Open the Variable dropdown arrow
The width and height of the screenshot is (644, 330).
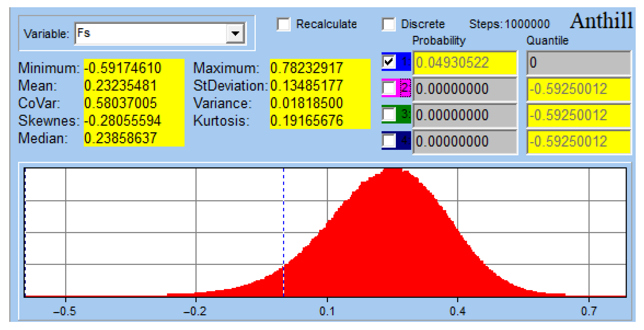pyautogui.click(x=235, y=33)
